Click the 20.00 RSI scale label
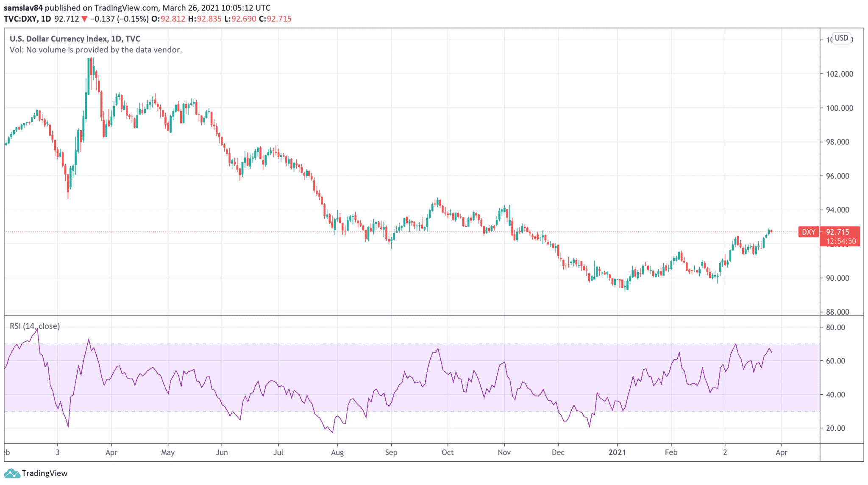 pyautogui.click(x=835, y=428)
